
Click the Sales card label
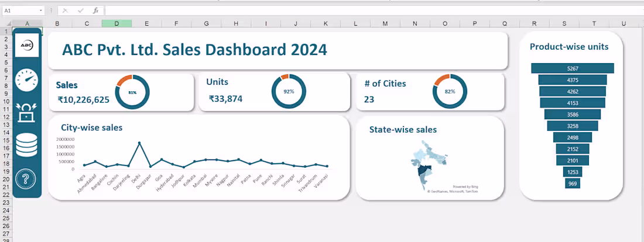coord(67,85)
